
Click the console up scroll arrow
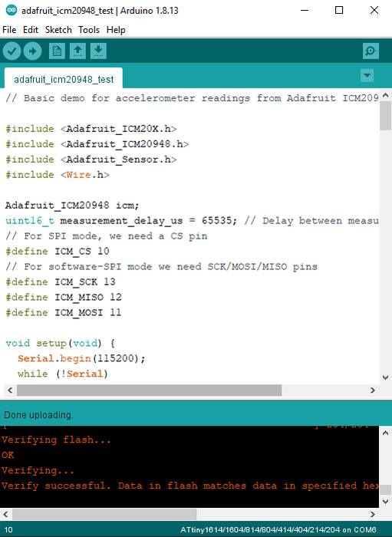[x=385, y=433]
